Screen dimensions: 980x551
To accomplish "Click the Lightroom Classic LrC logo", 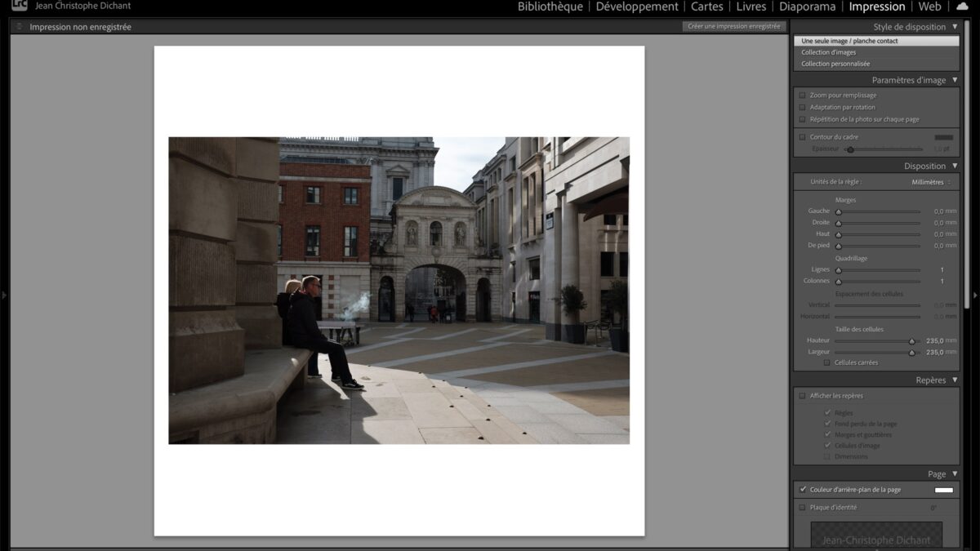I will (x=19, y=5).
